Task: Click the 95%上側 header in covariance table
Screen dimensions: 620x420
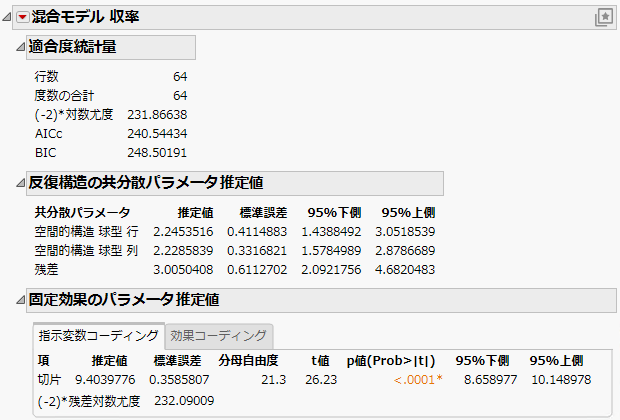Action: [x=408, y=212]
